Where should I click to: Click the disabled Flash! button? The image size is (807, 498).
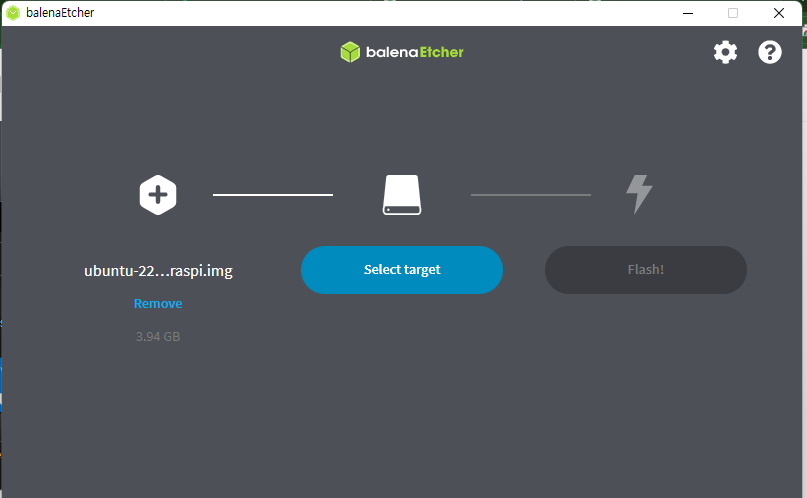coord(646,270)
